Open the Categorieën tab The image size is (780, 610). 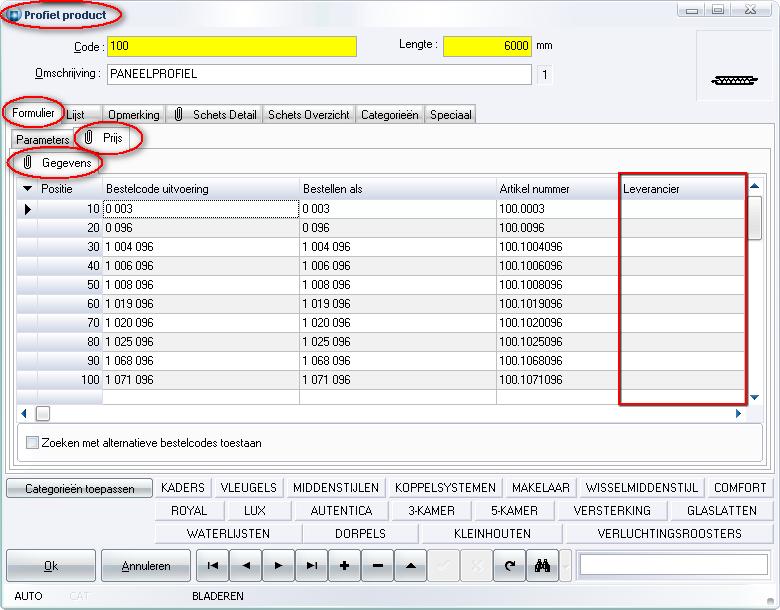coord(390,115)
